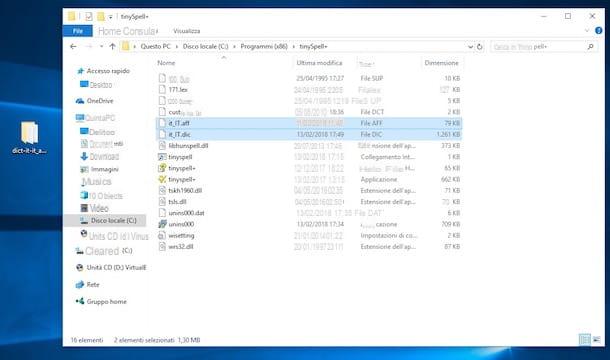Select Accesso rapido in navigation pane
Image resolution: width=610 pixels, height=360 pixels.
click(x=108, y=71)
